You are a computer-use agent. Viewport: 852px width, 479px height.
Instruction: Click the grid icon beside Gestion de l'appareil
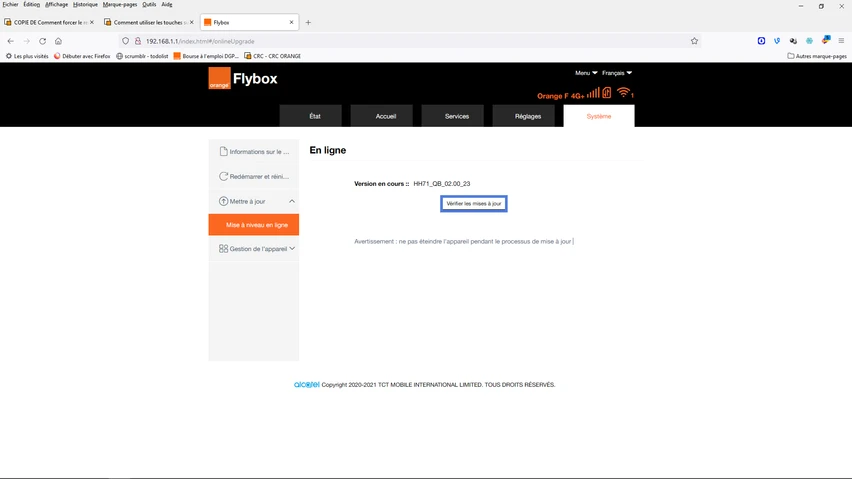click(223, 249)
